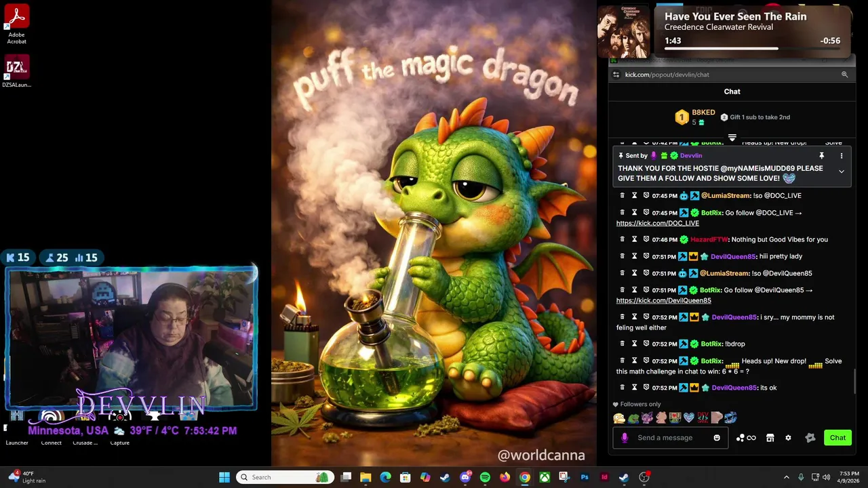This screenshot has height=488, width=868.
Task: Insert the blue Stitch emote
Action: tap(730, 418)
